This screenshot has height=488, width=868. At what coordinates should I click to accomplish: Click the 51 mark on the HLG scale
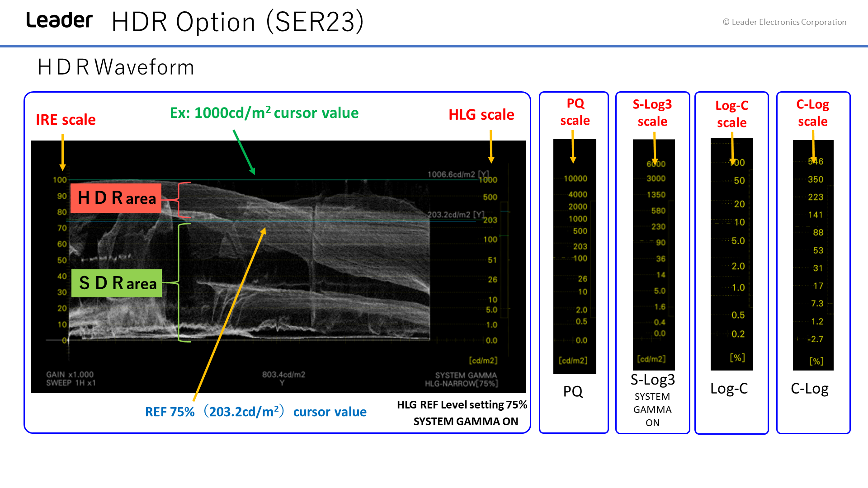click(492, 260)
